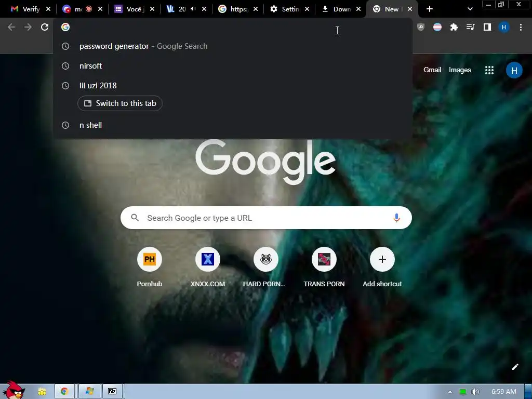Screen dimensions: 532x399
Task: Open Chrome from the taskbar
Action: coord(64,391)
